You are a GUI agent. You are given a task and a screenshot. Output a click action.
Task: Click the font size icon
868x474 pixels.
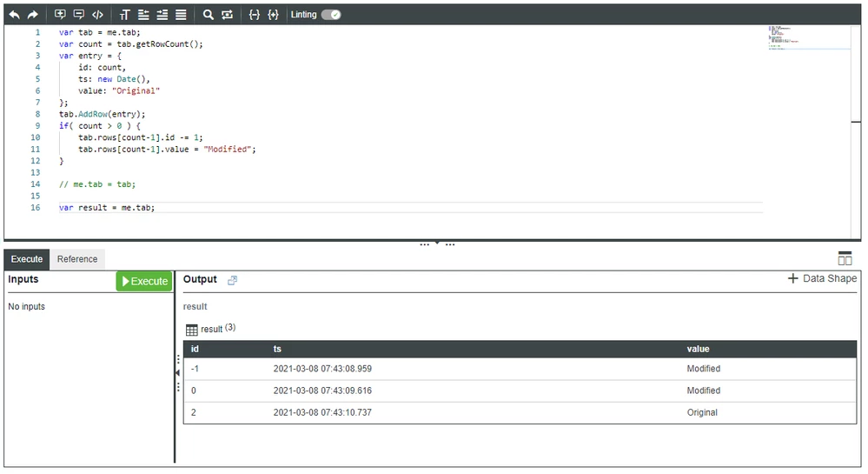coord(124,15)
